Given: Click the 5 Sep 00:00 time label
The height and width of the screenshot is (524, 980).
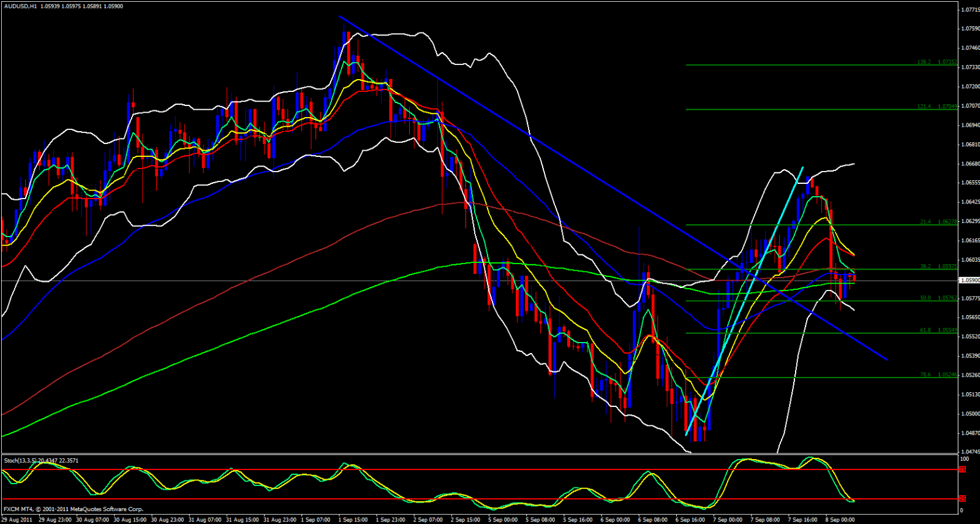Looking at the screenshot, I should coord(502,520).
